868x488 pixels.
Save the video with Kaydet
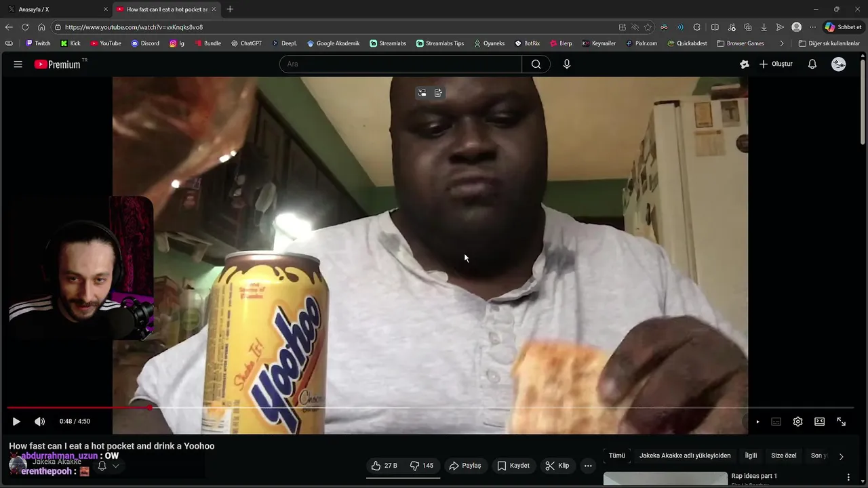(513, 466)
